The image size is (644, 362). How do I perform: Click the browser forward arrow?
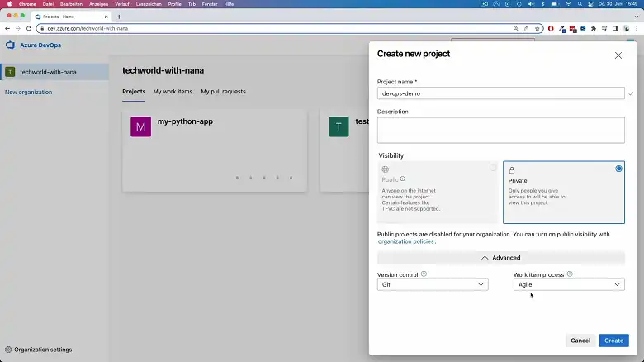pos(17,28)
